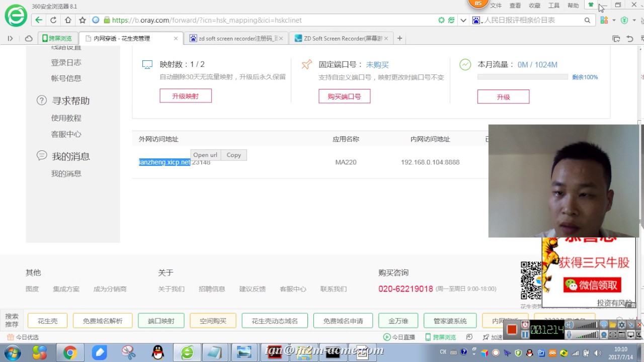644x362 pixels.
Task: Open the Windows Start button
Action: (x=12, y=353)
